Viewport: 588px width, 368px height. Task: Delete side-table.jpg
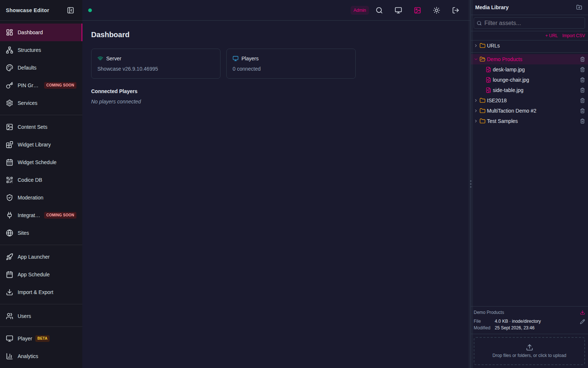click(x=582, y=90)
